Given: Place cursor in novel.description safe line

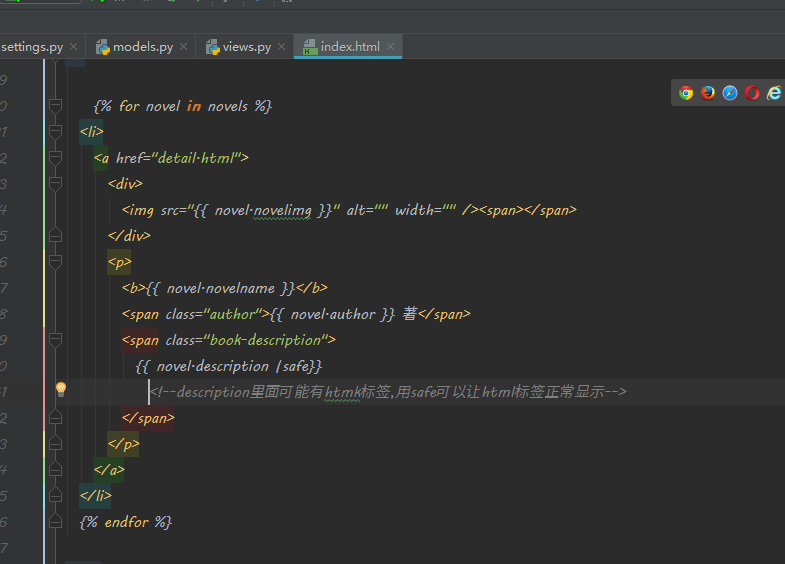Looking at the screenshot, I should coord(228,366).
